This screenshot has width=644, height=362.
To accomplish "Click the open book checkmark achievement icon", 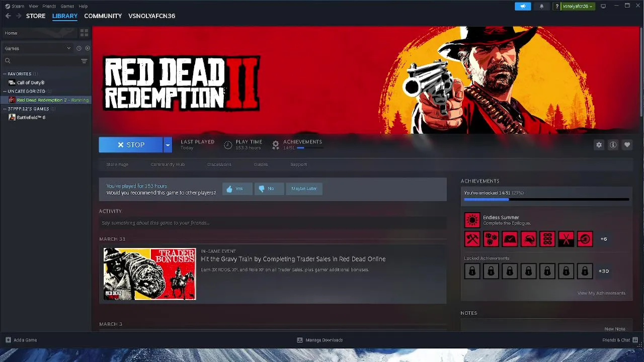I will click(510, 239).
